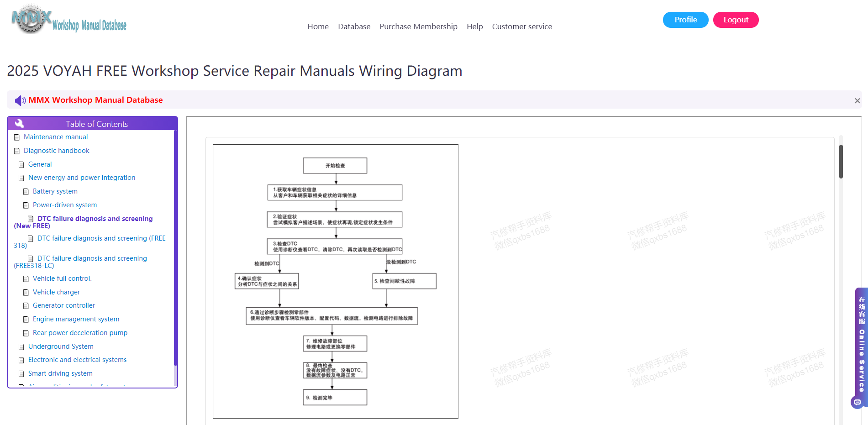Click the document icon beside Diagnostic handbook
Viewport: 868px width, 425px height.
point(17,151)
